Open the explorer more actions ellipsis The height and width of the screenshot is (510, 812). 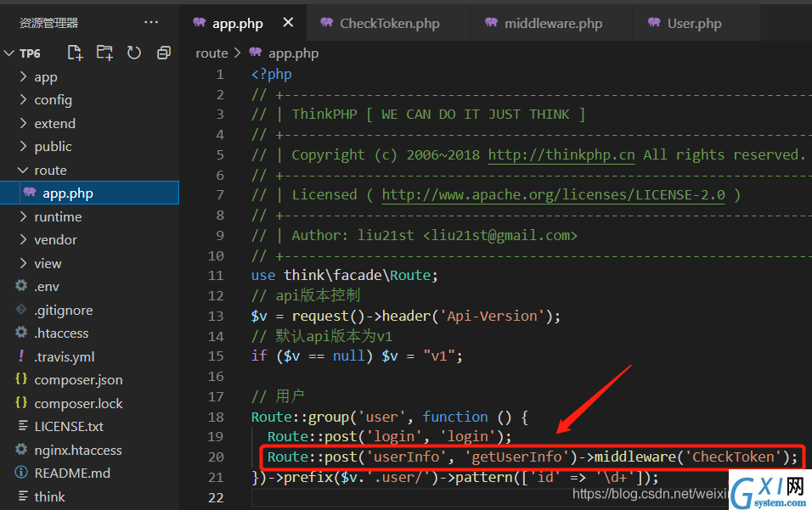click(x=151, y=22)
